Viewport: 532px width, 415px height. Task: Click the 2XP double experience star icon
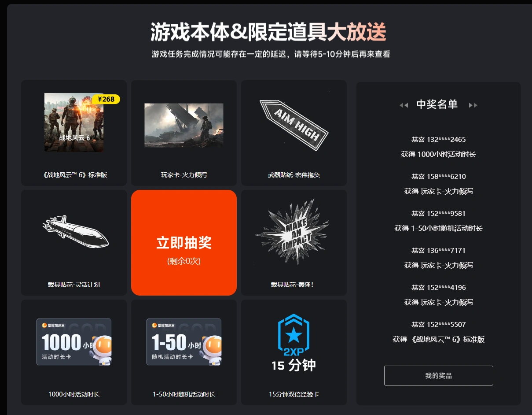pos(294,335)
